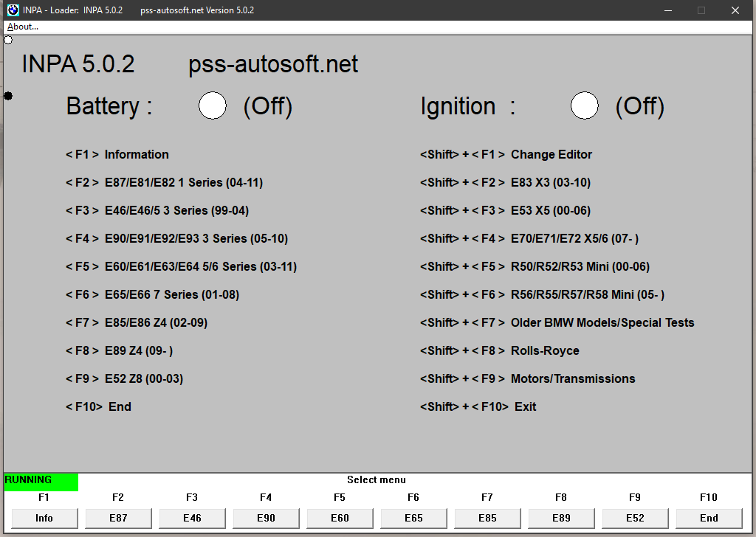This screenshot has height=537, width=756.
Task: Click the 'INPA 5.0.2' heading
Action: (78, 64)
